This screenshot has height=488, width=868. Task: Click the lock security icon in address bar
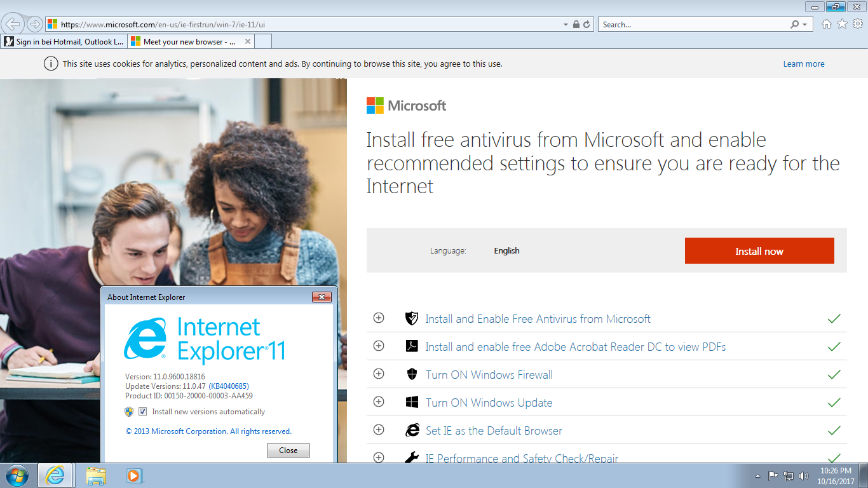pos(576,24)
